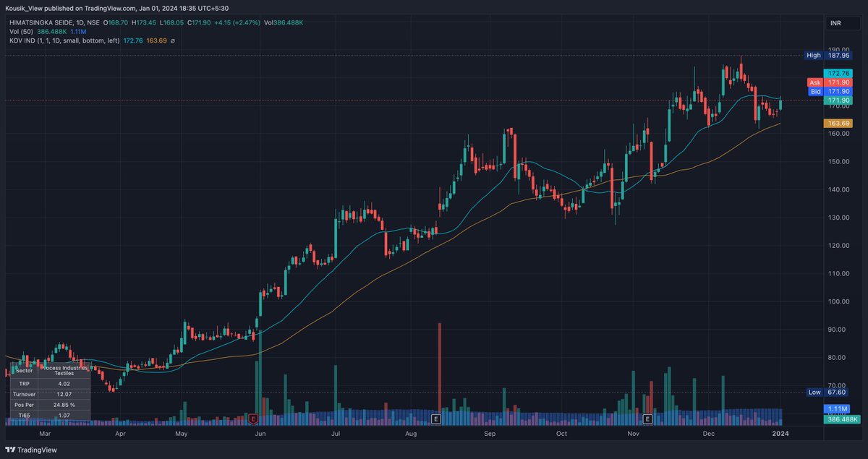The width and height of the screenshot is (868, 459).
Task: Click the earnings E marker near June
Action: tap(253, 419)
